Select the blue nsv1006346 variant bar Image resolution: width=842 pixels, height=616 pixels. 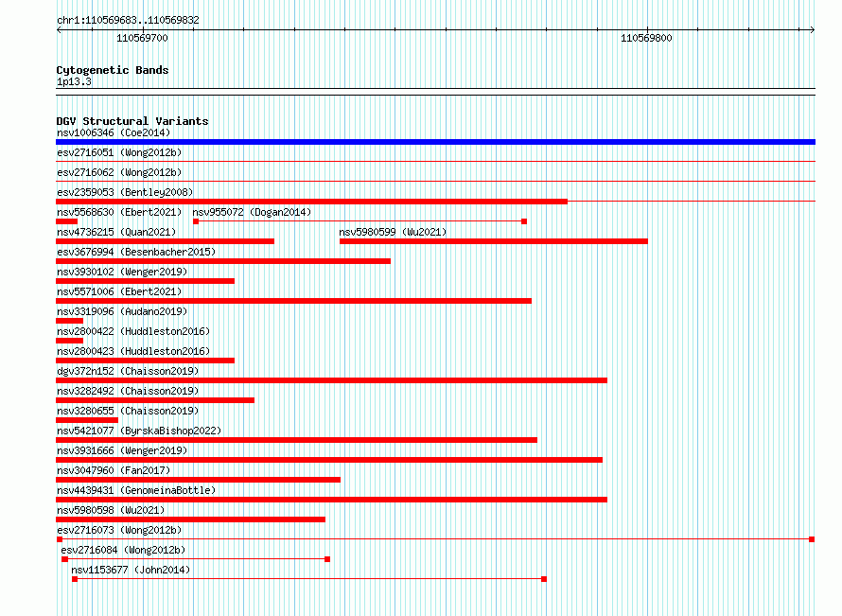click(x=435, y=142)
